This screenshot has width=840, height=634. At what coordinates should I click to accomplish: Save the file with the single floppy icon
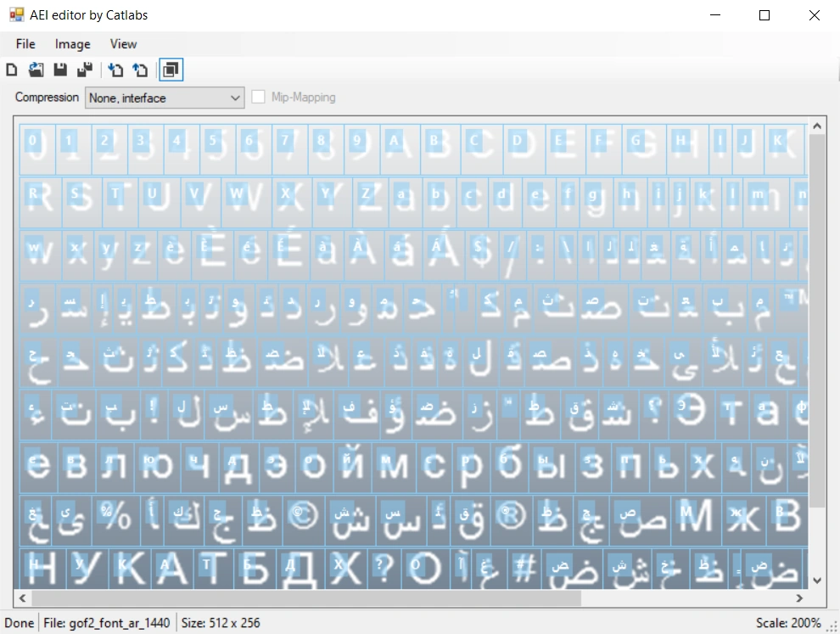(60, 70)
